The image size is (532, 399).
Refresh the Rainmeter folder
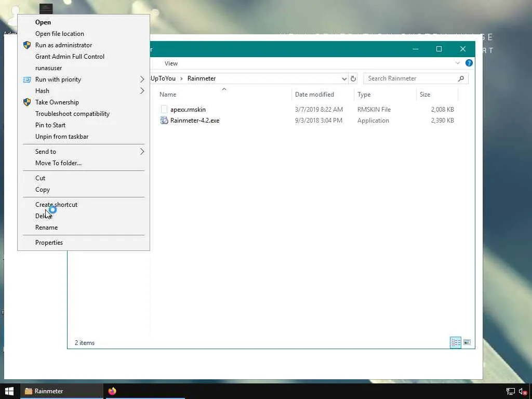coord(353,79)
